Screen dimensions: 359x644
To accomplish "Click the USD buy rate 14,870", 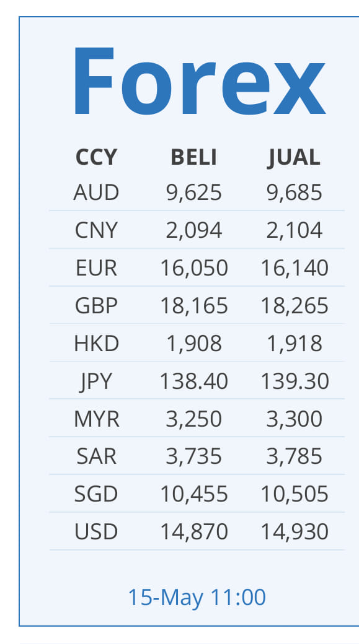I will 193,532.
